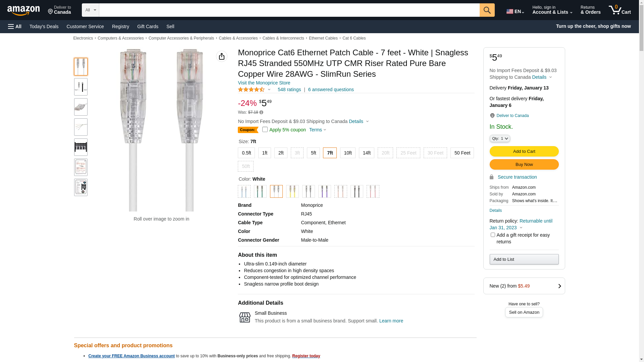644x362 pixels.
Task: Visit the Monoprice Store link
Action: point(264,83)
